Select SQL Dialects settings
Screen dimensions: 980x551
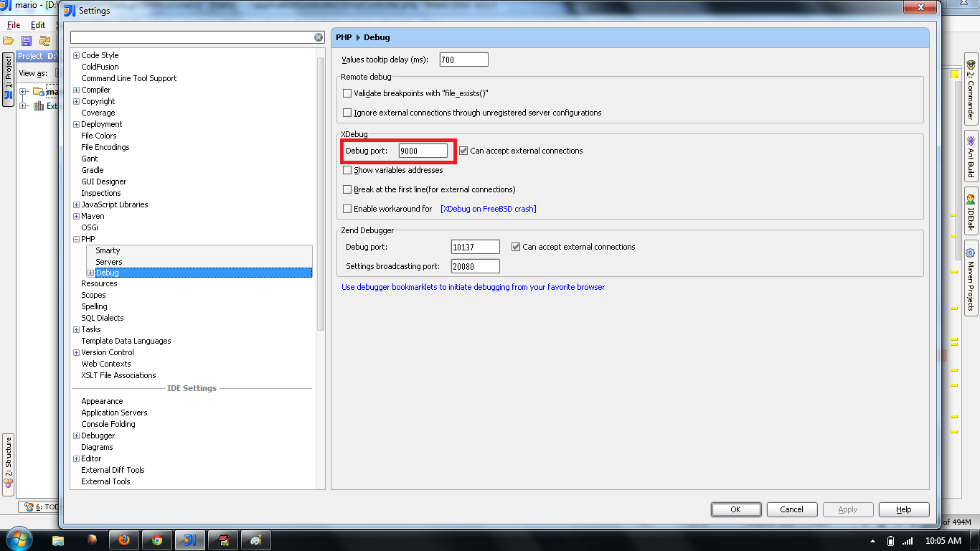[103, 318]
